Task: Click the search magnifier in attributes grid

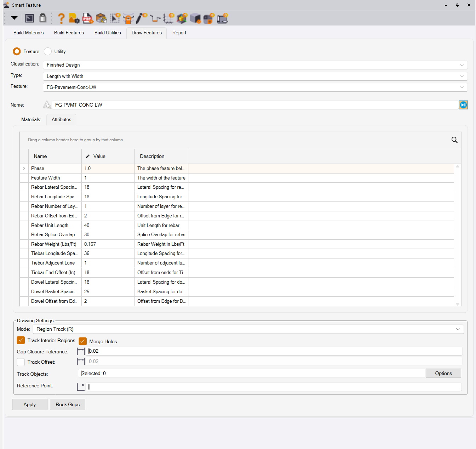Action: 454,140
